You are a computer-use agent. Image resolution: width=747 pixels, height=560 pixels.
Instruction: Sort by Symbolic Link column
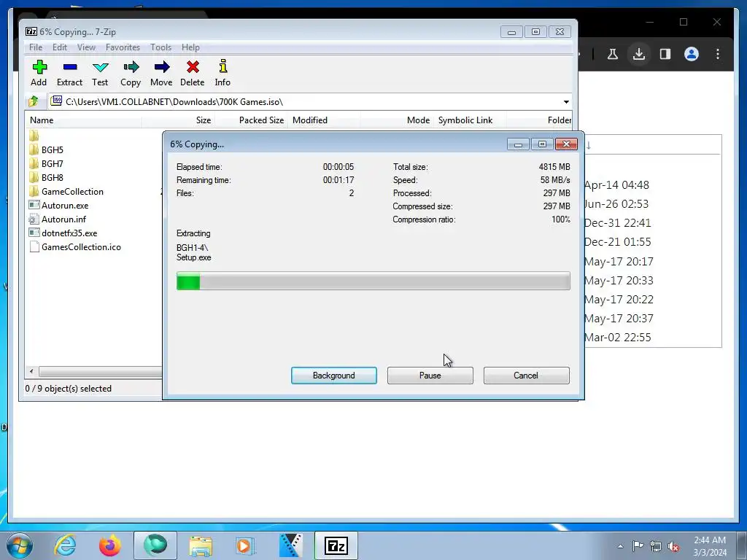470,120
